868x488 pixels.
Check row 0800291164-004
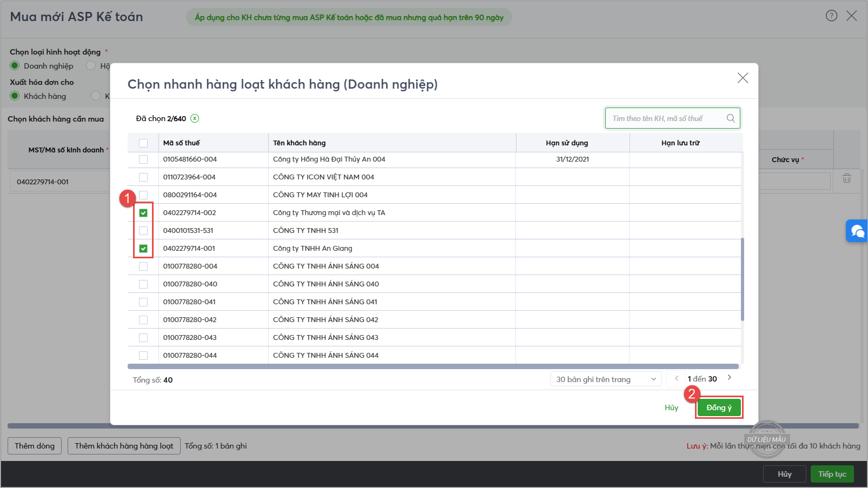point(143,195)
